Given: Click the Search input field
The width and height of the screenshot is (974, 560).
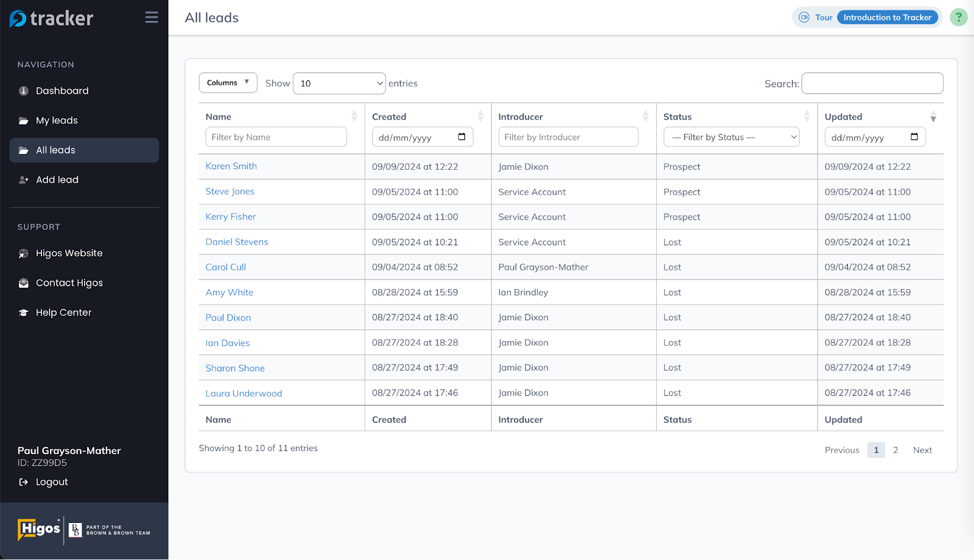Looking at the screenshot, I should coord(872,83).
